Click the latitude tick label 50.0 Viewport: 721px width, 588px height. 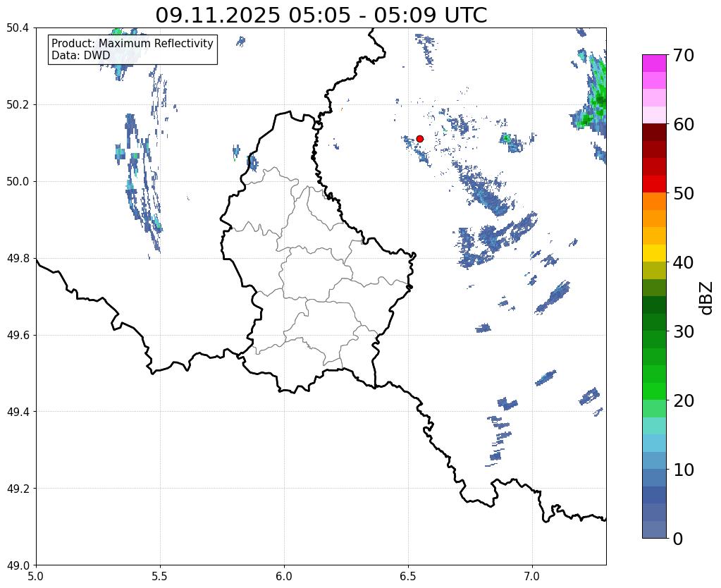point(18,182)
